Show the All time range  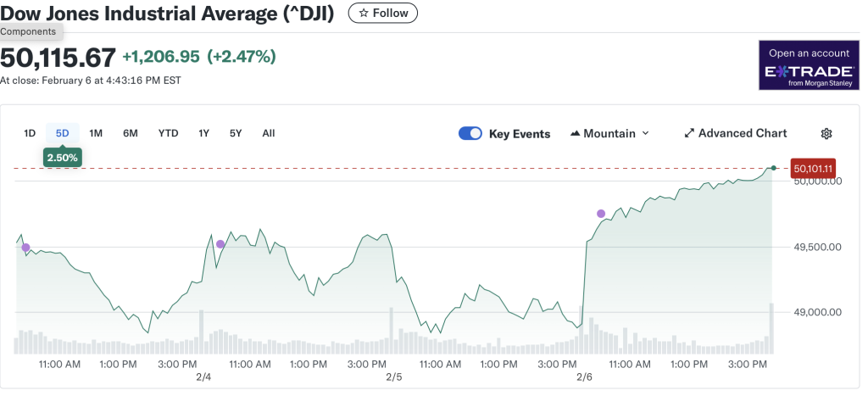pos(269,133)
